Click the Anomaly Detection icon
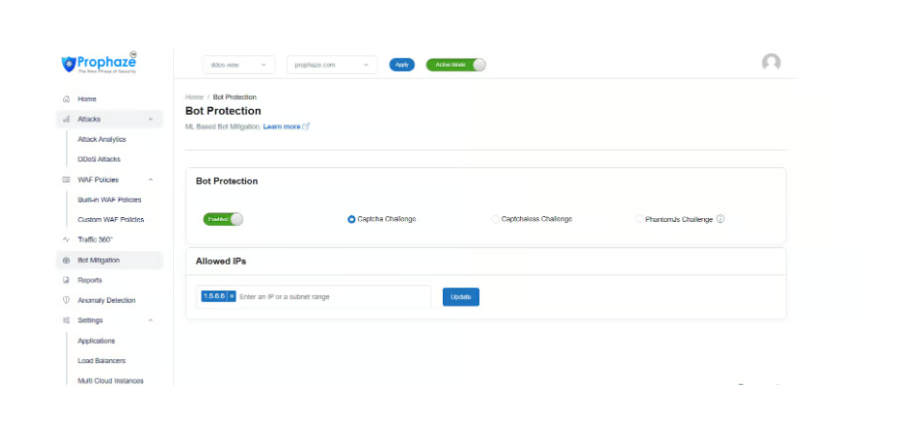The image size is (912, 421). click(66, 300)
